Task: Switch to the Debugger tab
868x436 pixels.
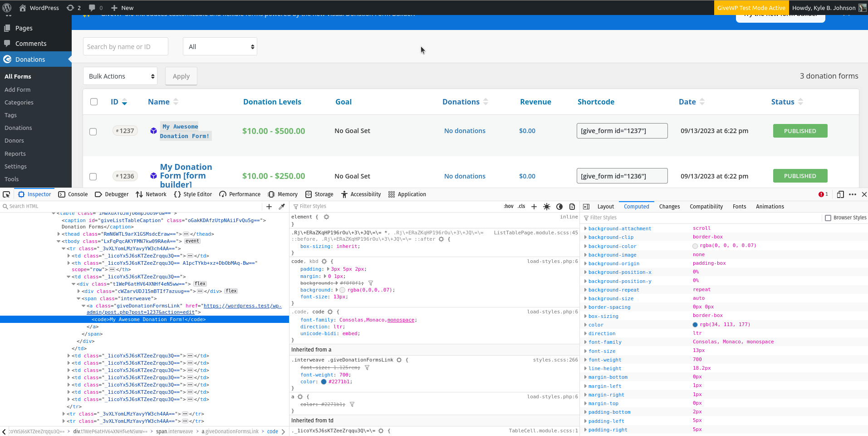Action: [x=112, y=194]
